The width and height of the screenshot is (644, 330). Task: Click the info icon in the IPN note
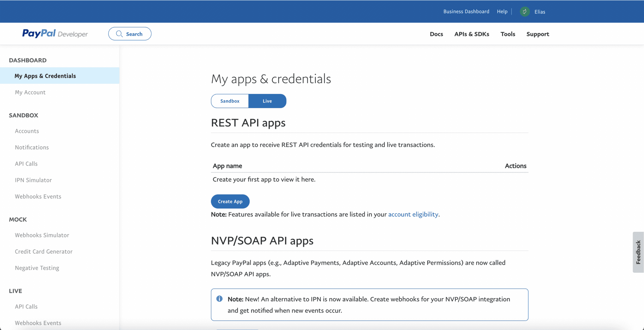pos(219,299)
